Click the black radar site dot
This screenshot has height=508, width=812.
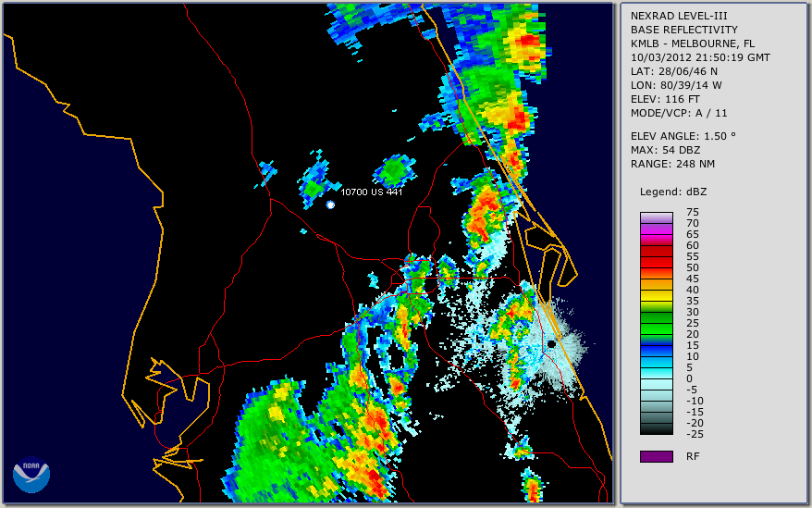pyautogui.click(x=551, y=343)
